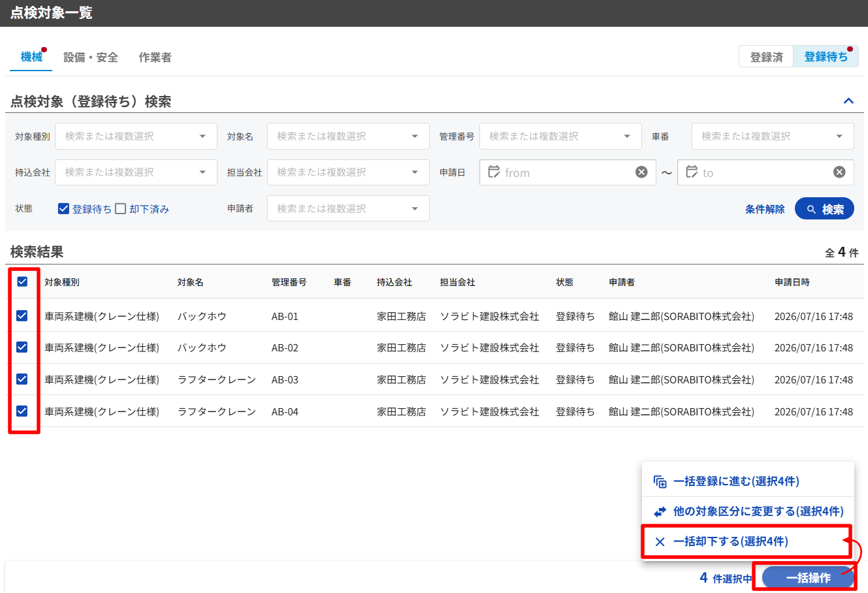Viewport: 868px width, 593px height.
Task: Click the 検索 search button
Action: click(x=824, y=209)
